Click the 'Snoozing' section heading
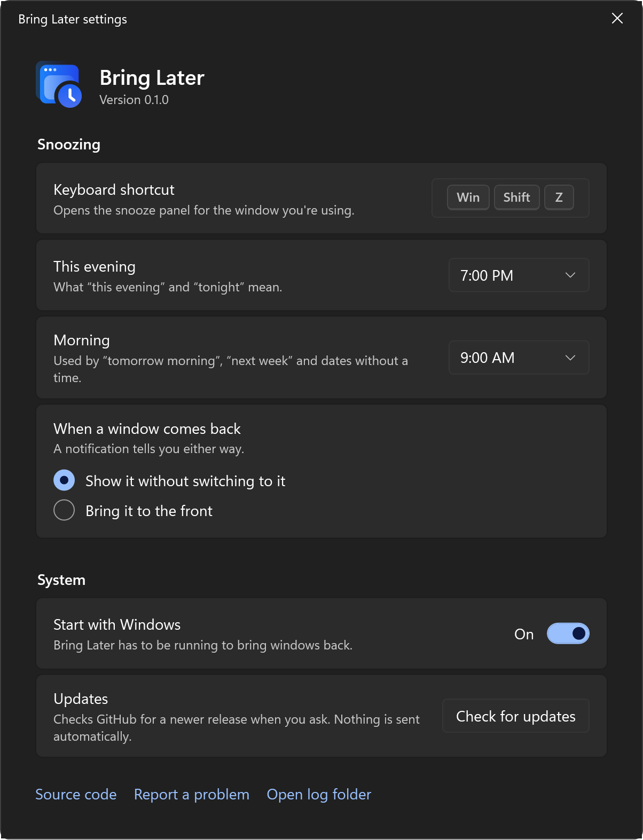 click(69, 145)
